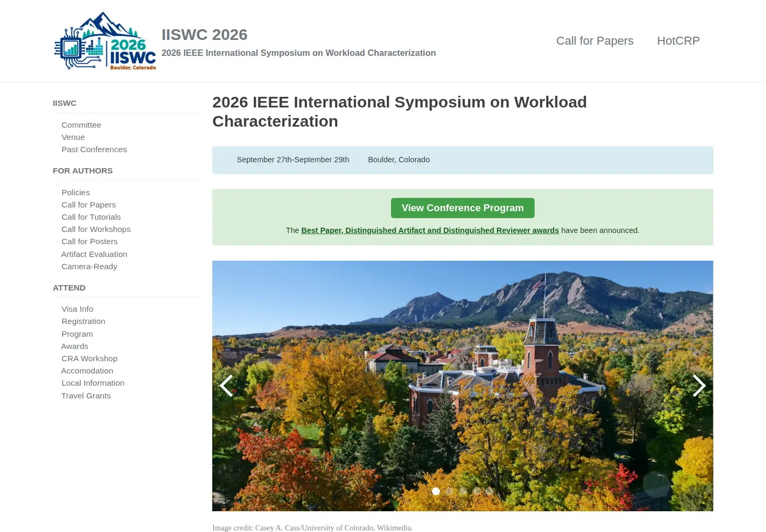Viewport: 766px width, 532px height.
Task: Open the Policies page for authors
Action: pos(76,193)
